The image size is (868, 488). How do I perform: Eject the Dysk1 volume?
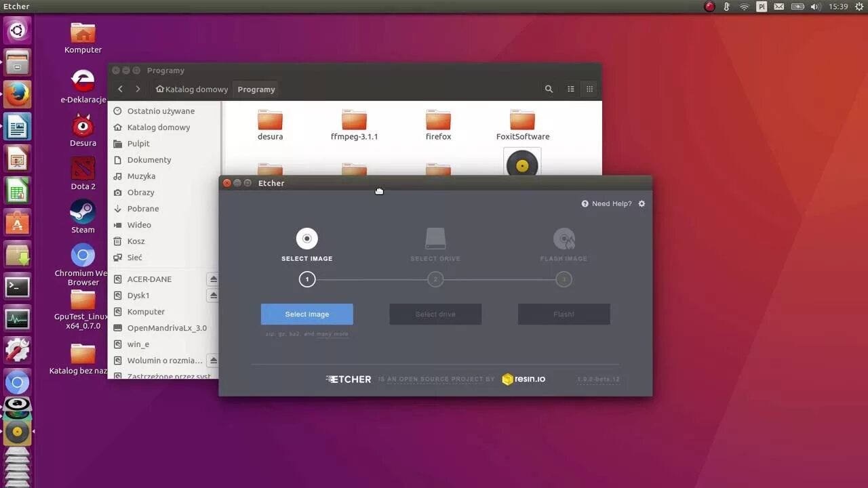(x=213, y=296)
